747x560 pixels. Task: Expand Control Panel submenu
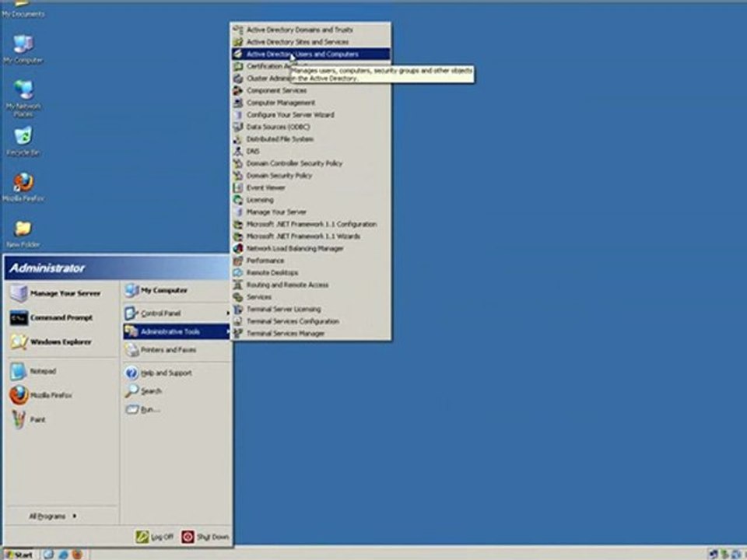tap(177, 313)
